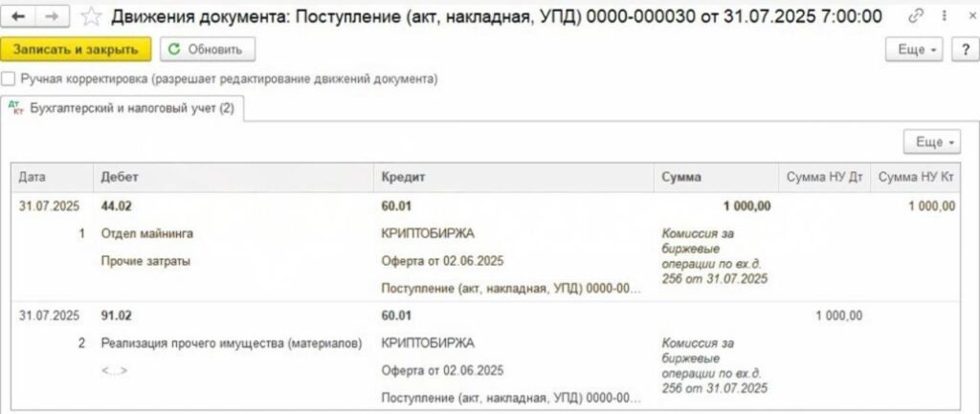The height and width of the screenshot is (414, 980).
Task: Click the Сумма НУ Кт column header
Action: tap(916, 177)
